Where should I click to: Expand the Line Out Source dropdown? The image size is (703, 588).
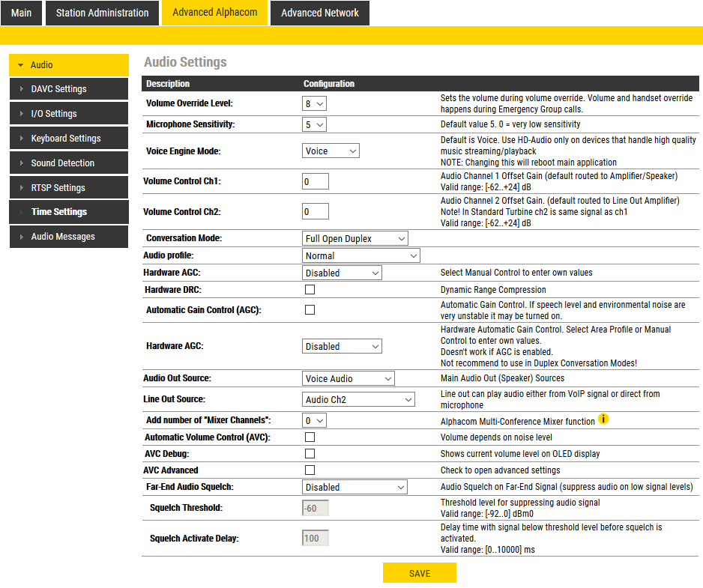click(x=358, y=400)
